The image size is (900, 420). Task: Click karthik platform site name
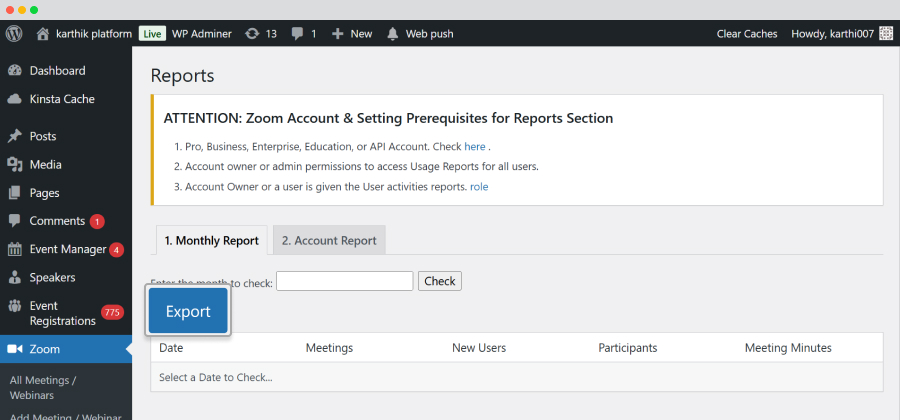point(94,34)
